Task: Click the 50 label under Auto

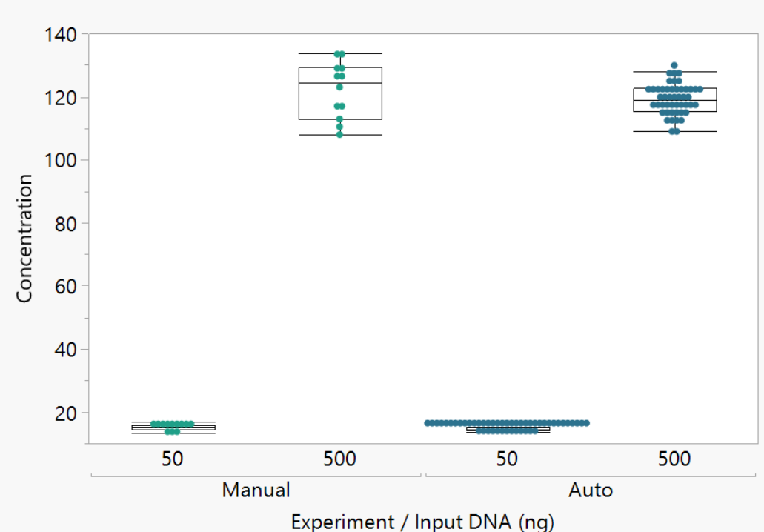Action: pos(507,459)
